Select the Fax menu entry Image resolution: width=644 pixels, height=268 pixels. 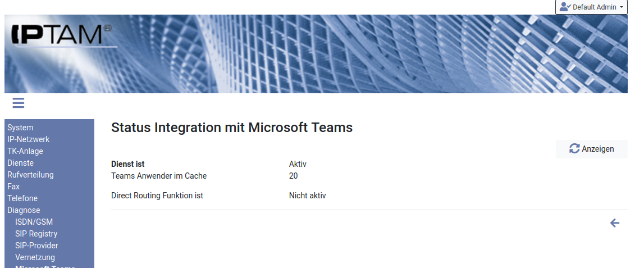tap(13, 187)
